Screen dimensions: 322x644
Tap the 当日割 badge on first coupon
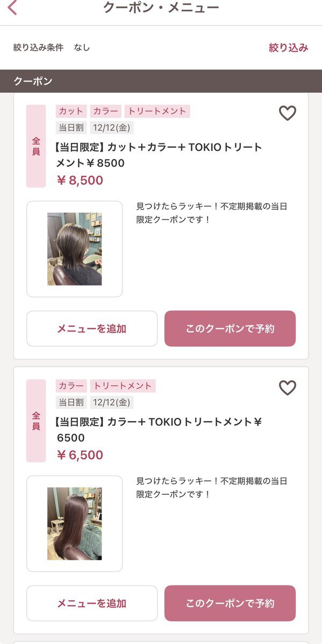point(71,128)
